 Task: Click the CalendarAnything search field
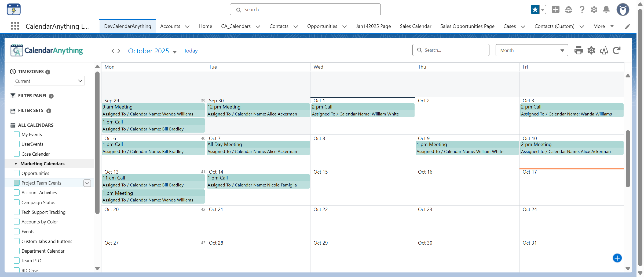(451, 50)
